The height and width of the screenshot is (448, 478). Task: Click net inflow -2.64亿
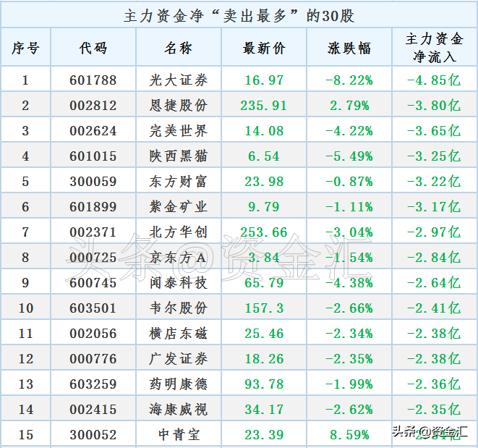[x=434, y=283]
